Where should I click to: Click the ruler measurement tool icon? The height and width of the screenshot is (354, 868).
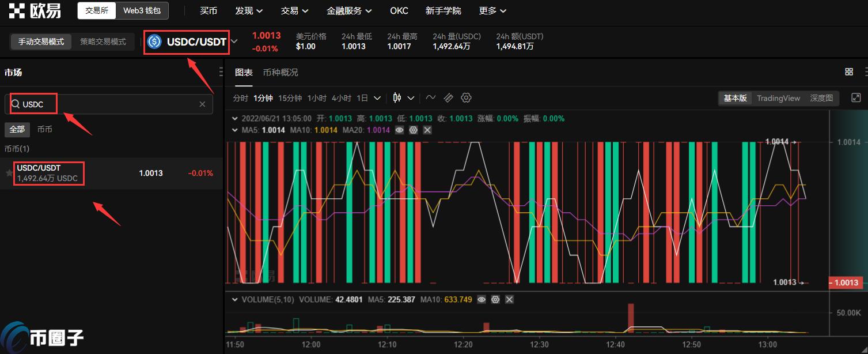448,98
